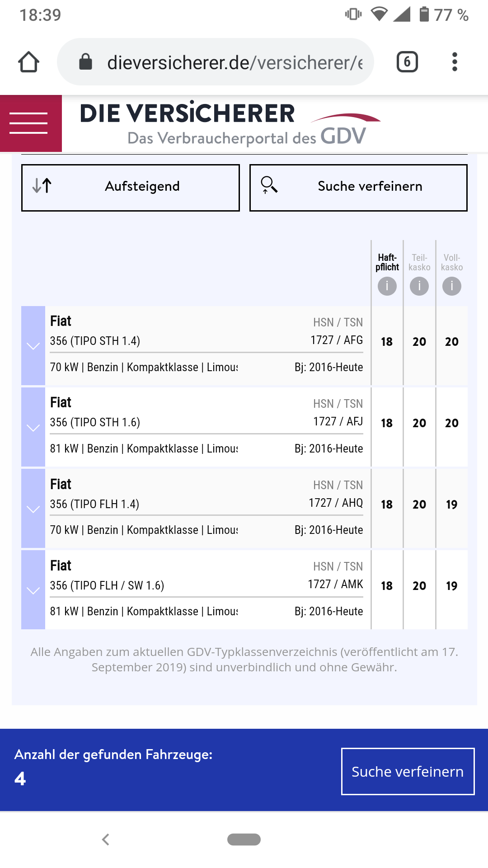This screenshot has width=488, height=868.
Task: Expand the Fiat 356 TIPO STH 1.4 row
Action: (x=33, y=346)
